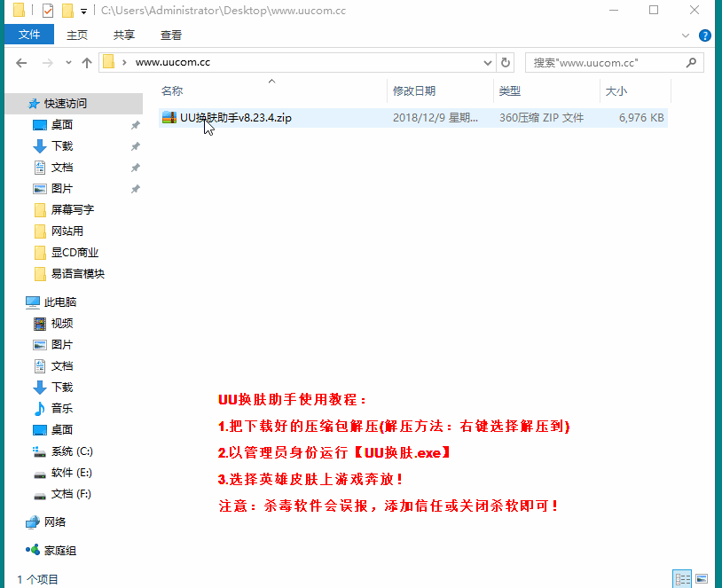The width and height of the screenshot is (722, 588).
Task: Click the 360压缩 ZIP 文件 type cell
Action: coord(541,118)
